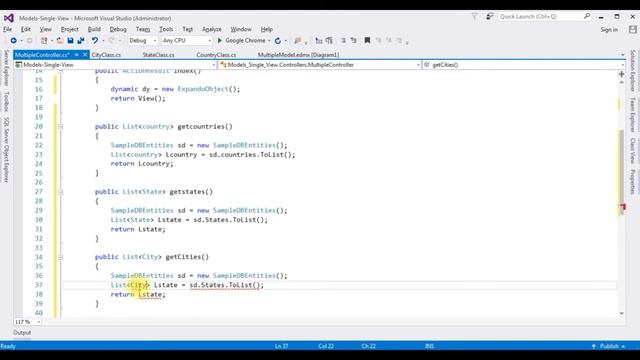Click the editor split window handle icon
Image resolution: width=640 pixels, height=360 pixels.
click(622, 74)
